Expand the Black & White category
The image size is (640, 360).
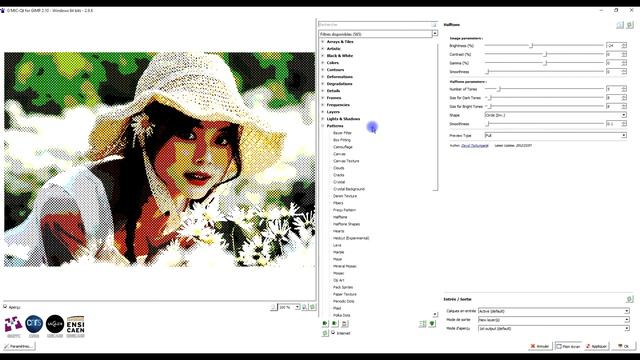click(322, 56)
